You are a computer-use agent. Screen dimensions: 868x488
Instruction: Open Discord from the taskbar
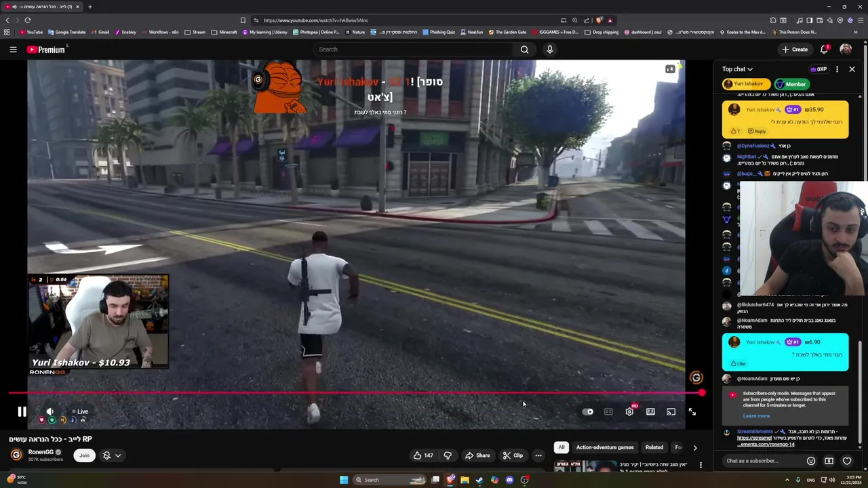[x=509, y=480]
